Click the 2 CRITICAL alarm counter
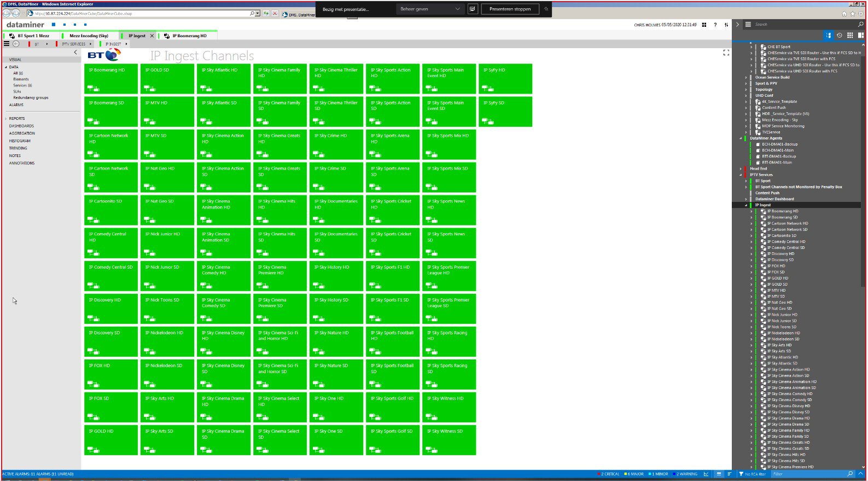The height and width of the screenshot is (481, 868). click(609, 474)
